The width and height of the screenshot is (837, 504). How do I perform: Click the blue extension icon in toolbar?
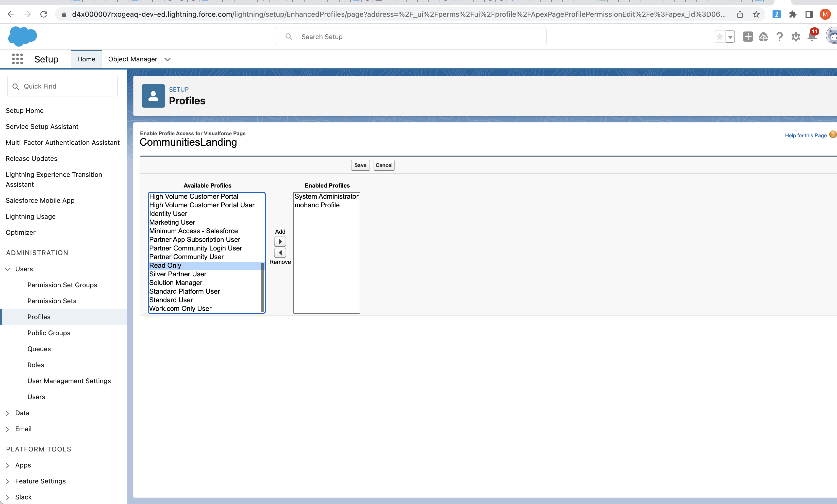pos(777,14)
